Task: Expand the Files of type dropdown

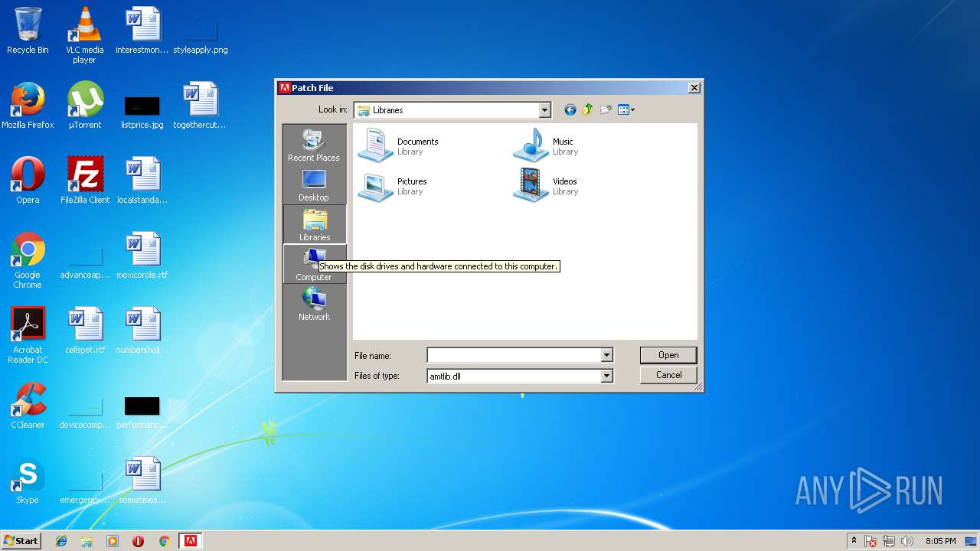Action: click(606, 376)
